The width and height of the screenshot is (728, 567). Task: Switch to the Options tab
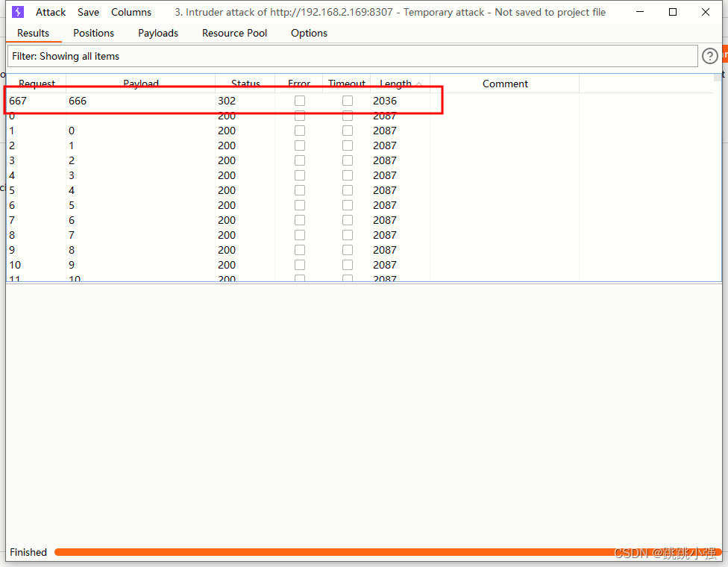coord(309,33)
